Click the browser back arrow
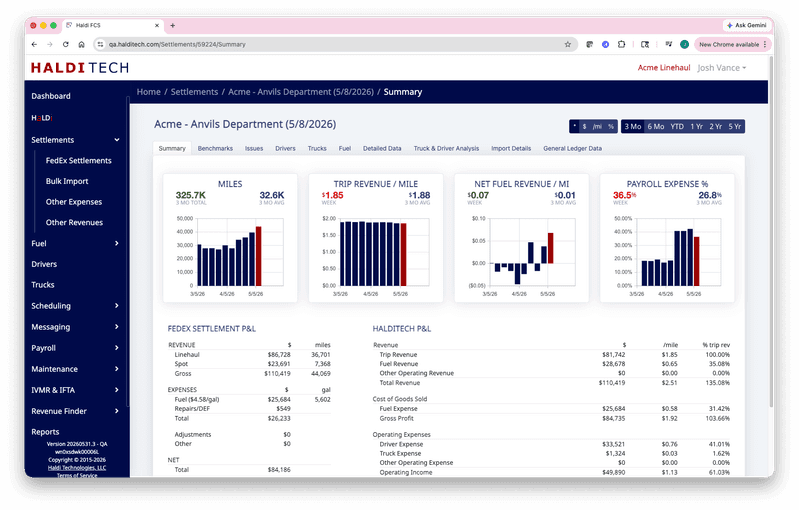Image resolution: width=799 pixels, height=510 pixels. (34, 44)
